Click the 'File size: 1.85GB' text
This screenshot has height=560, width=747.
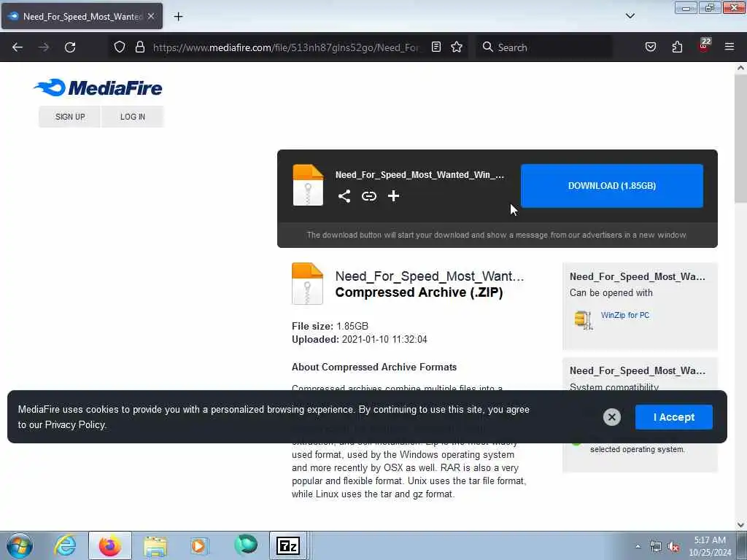point(330,326)
